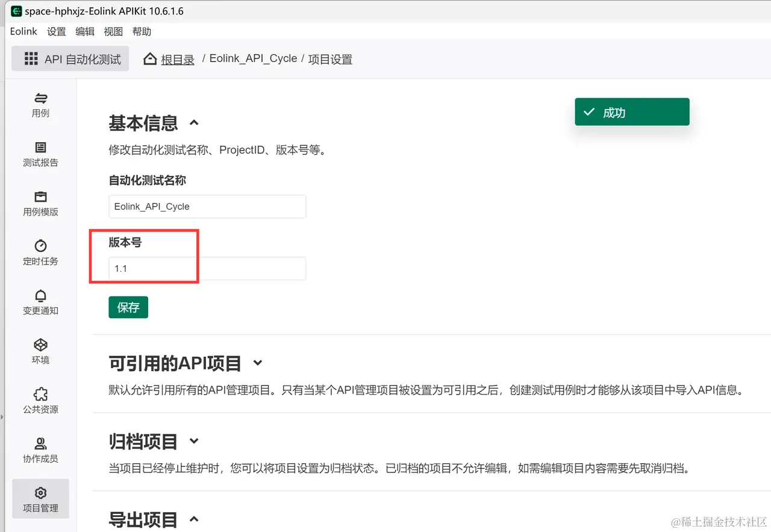Click the grid icon of API 自动化测试
The width and height of the screenshot is (771, 532).
click(x=31, y=58)
